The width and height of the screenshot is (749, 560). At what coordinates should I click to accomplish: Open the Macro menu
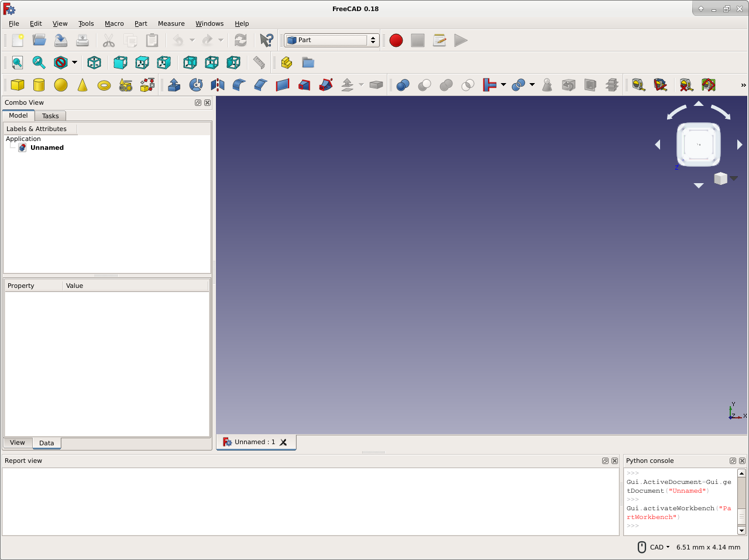point(114,23)
